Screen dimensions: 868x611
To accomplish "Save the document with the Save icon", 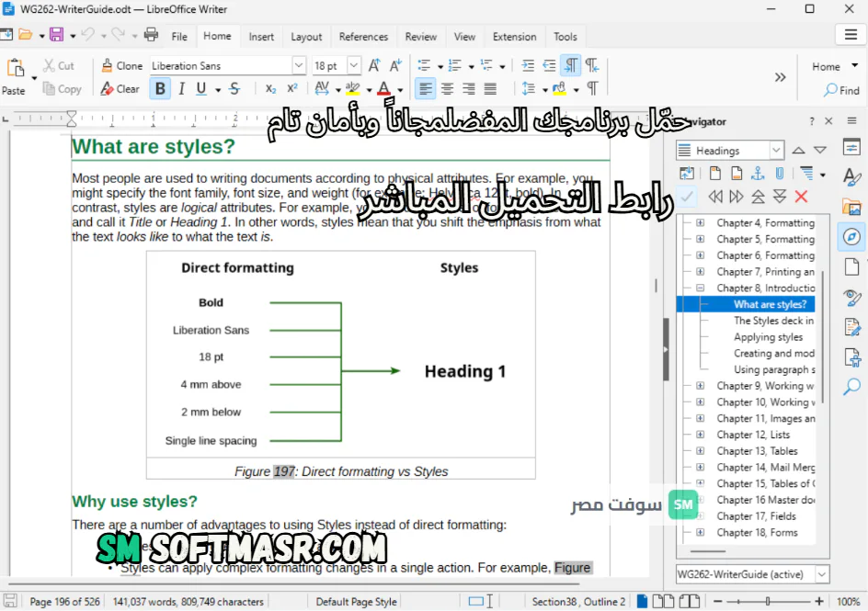I will [56, 35].
